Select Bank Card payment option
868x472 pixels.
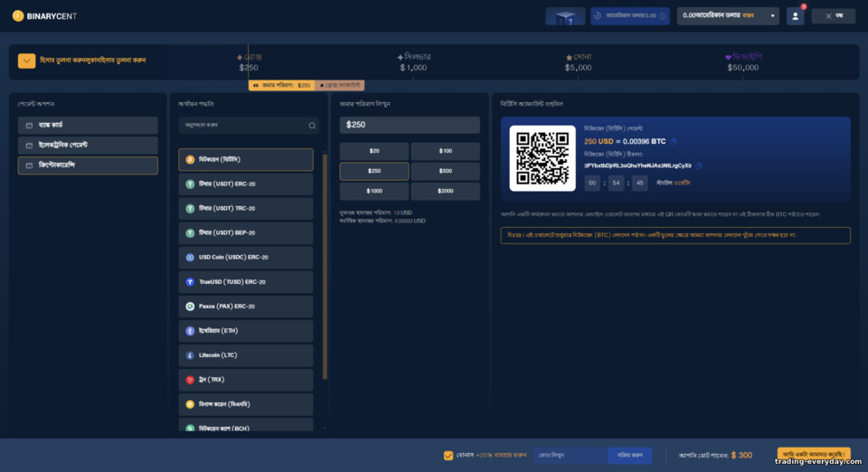[88, 126]
